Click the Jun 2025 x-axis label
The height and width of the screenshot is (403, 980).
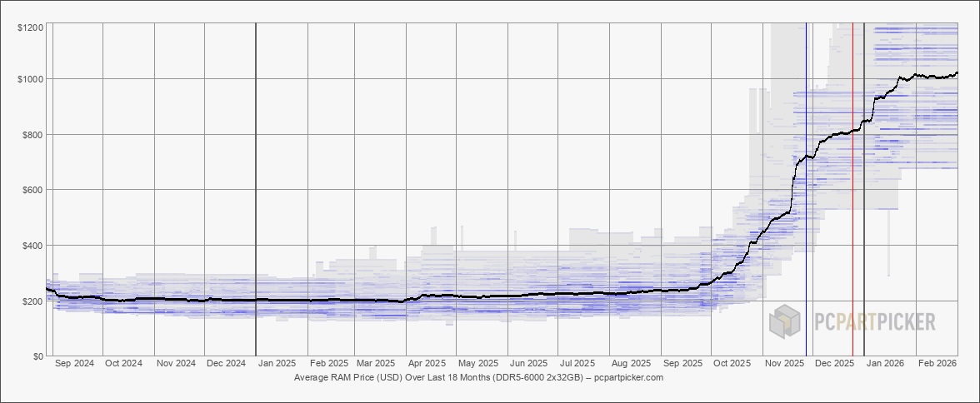point(529,364)
